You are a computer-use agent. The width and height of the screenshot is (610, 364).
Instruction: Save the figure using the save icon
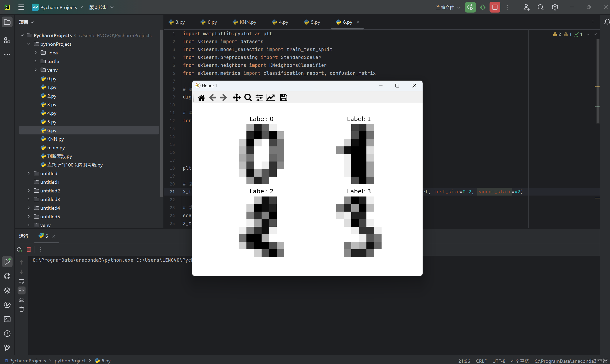click(x=283, y=97)
